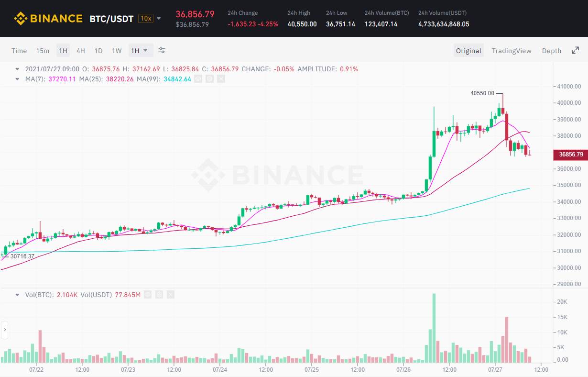Viewport: 588px width, 377px height.
Task: Expand the left side panel arrow
Action: [4, 329]
